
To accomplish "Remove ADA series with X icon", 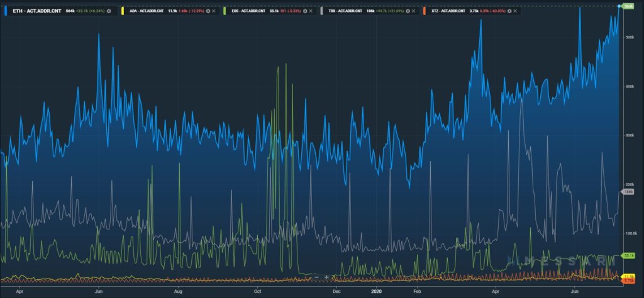I will pyautogui.click(x=214, y=11).
